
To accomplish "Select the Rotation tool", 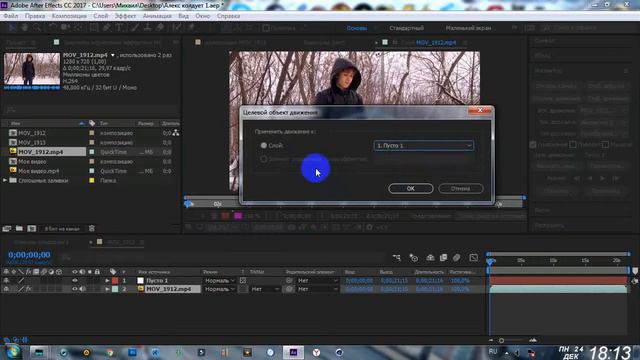I will click(x=52, y=27).
